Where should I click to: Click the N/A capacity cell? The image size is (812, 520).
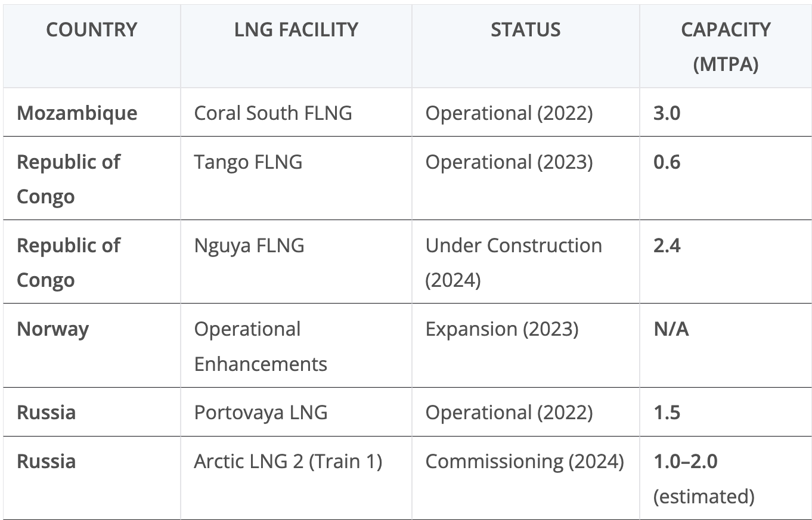[x=726, y=346]
